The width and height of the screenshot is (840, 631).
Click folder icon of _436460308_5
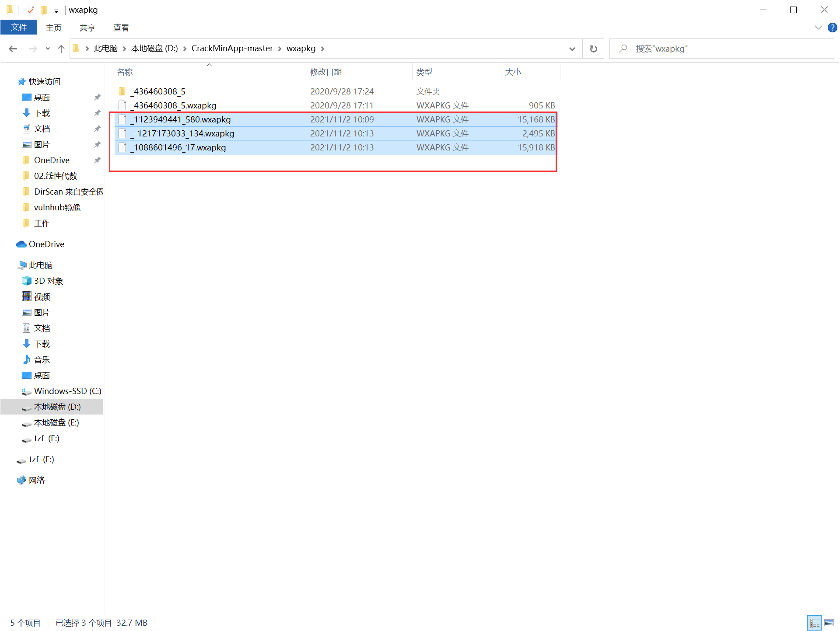122,91
